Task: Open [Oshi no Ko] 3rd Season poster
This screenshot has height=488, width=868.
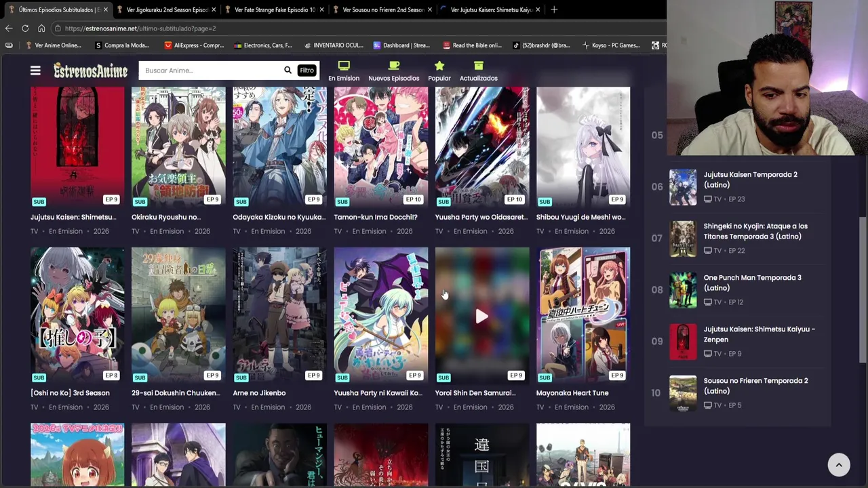Action: 77,315
